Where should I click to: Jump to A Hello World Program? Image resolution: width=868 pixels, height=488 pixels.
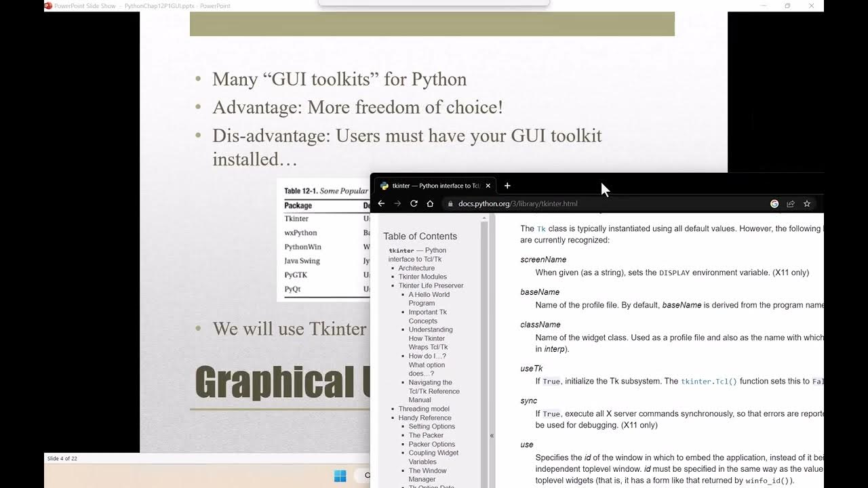tap(429, 299)
